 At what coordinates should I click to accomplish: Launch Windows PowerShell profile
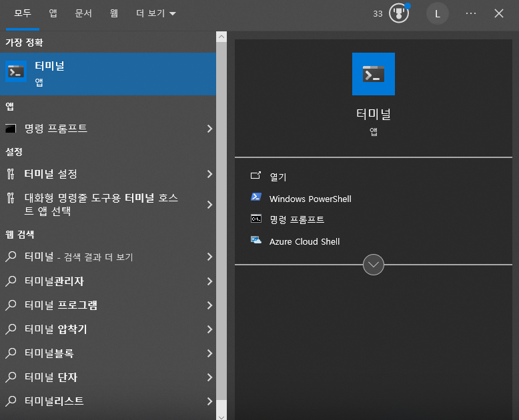tap(310, 199)
